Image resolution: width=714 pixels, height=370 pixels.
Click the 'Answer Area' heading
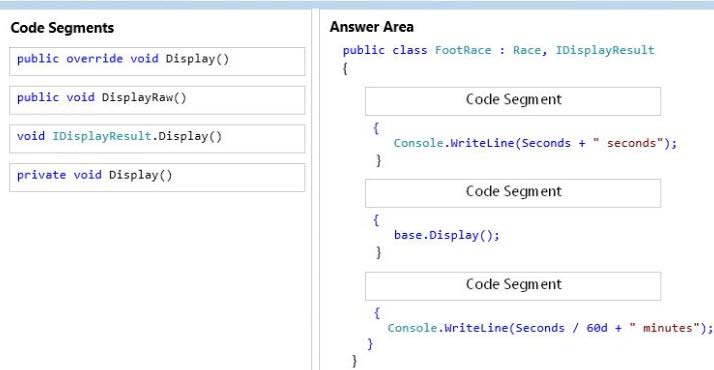[x=372, y=27]
